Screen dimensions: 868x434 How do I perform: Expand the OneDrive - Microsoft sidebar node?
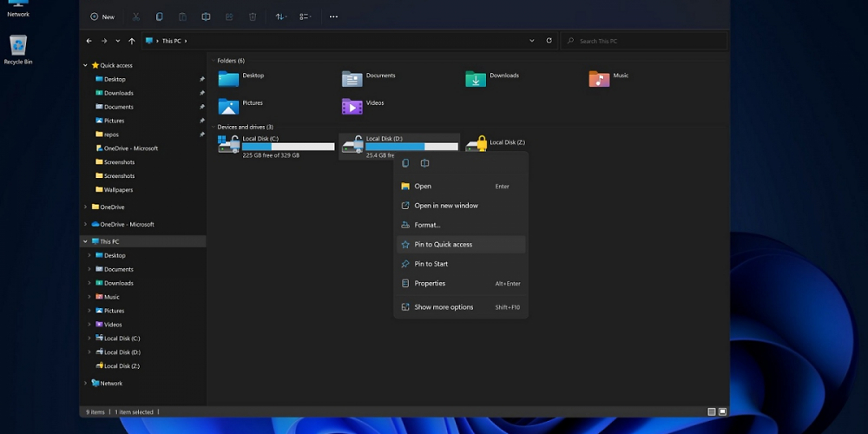coord(85,224)
